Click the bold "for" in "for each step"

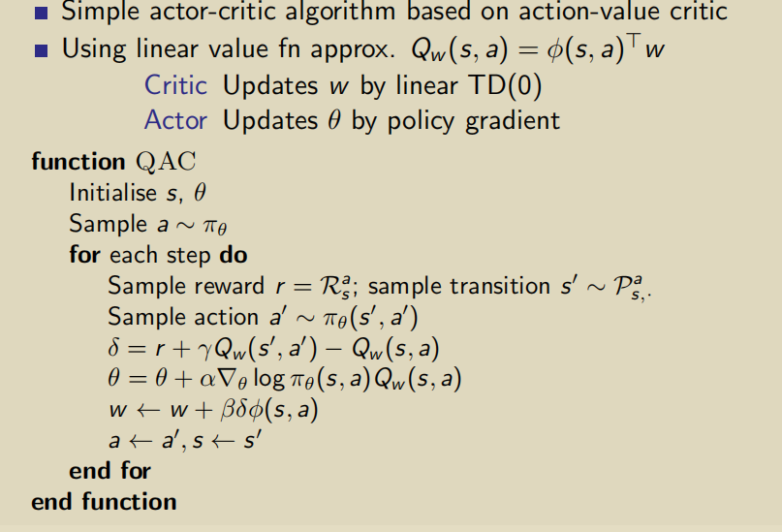tap(82, 255)
